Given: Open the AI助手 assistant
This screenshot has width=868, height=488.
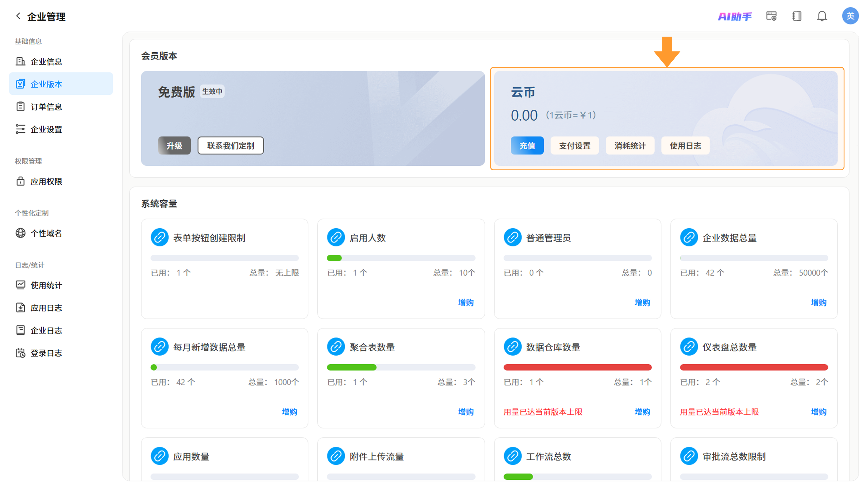Looking at the screenshot, I should click(735, 16).
